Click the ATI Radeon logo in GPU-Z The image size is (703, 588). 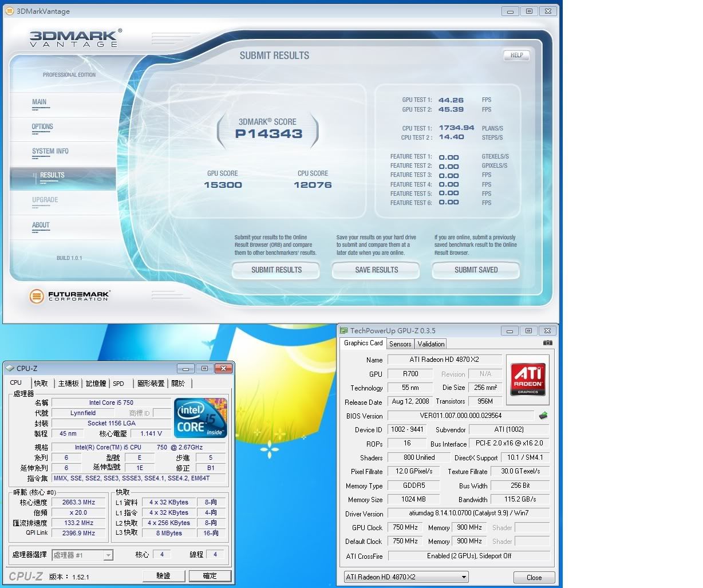click(x=527, y=376)
